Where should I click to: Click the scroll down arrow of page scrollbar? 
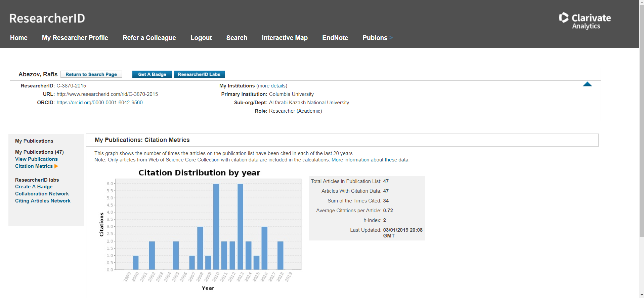(x=641, y=295)
